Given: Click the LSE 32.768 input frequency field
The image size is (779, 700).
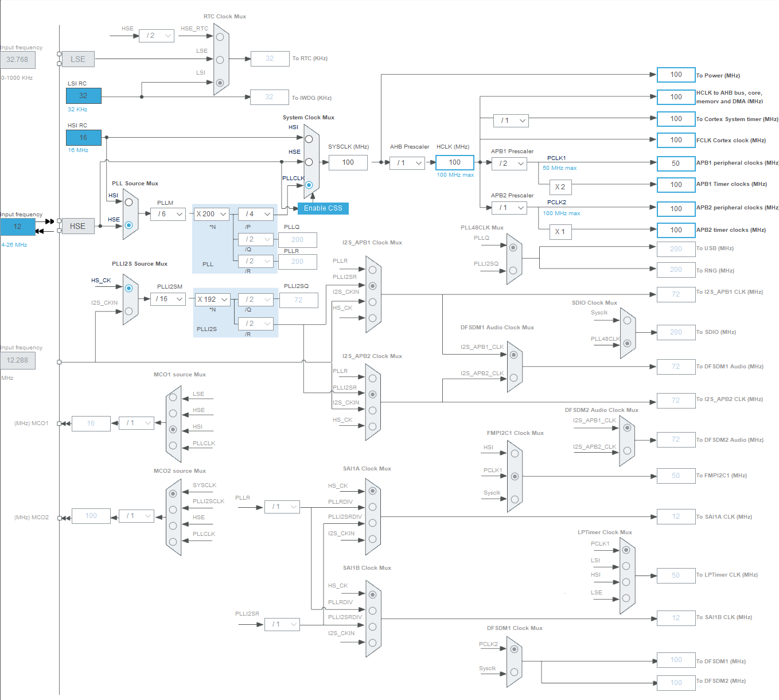Looking at the screenshot, I should click(18, 60).
